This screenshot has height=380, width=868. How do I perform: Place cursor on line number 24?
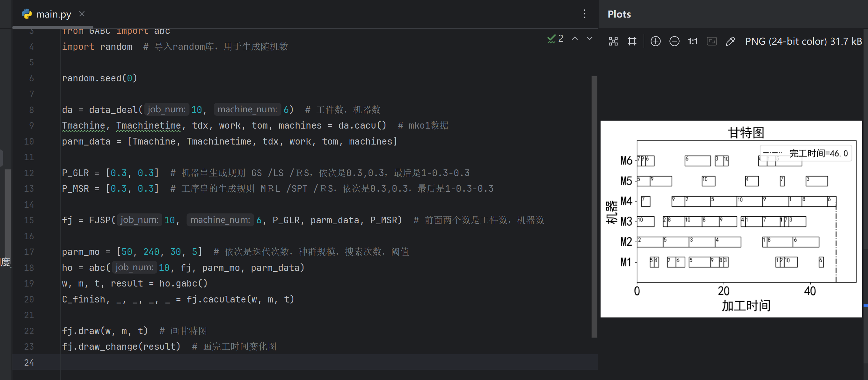click(x=29, y=362)
